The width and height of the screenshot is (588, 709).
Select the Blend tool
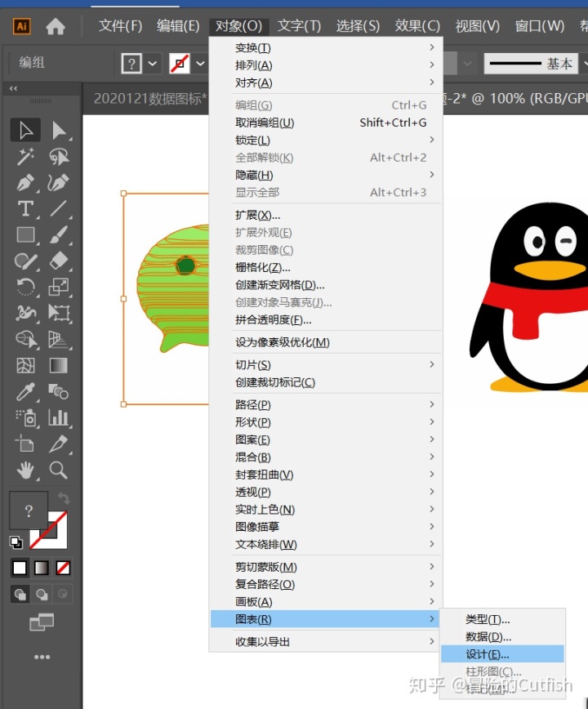(59, 391)
